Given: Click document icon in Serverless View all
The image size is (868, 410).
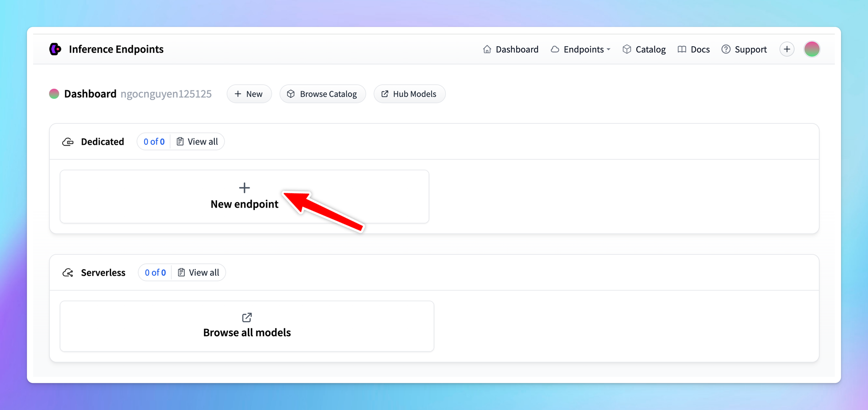Looking at the screenshot, I should tap(181, 272).
